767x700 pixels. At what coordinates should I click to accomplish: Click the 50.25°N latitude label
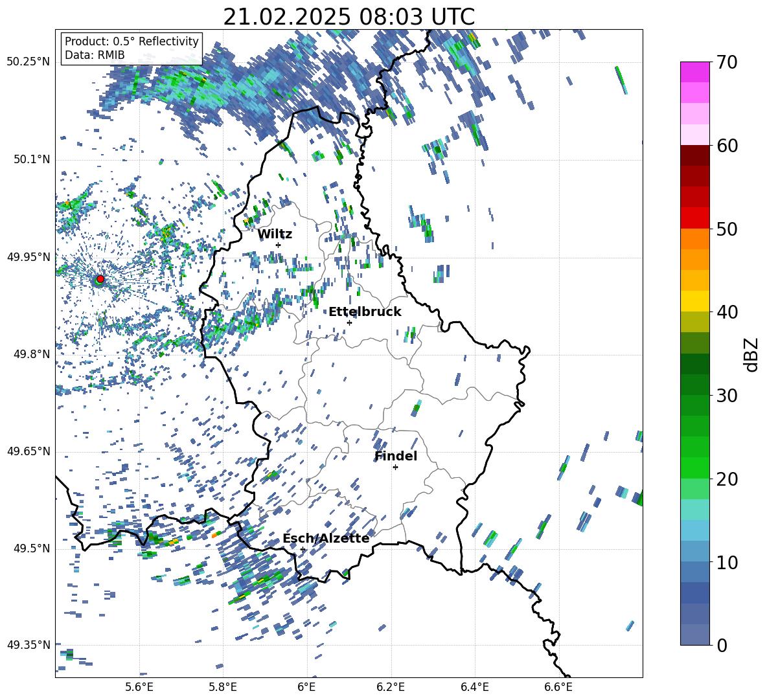pyautogui.click(x=29, y=62)
